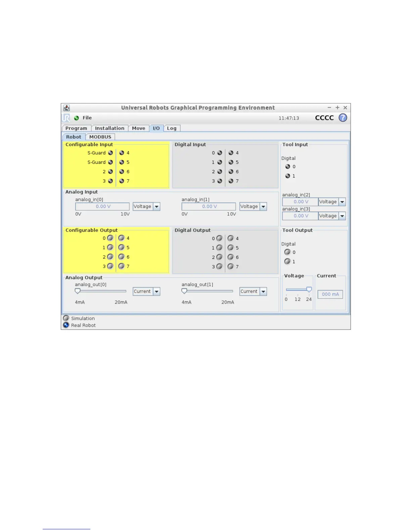The height and width of the screenshot is (532, 411).
Task: Click Tool Input digital 0 indicator
Action: pyautogui.click(x=288, y=167)
